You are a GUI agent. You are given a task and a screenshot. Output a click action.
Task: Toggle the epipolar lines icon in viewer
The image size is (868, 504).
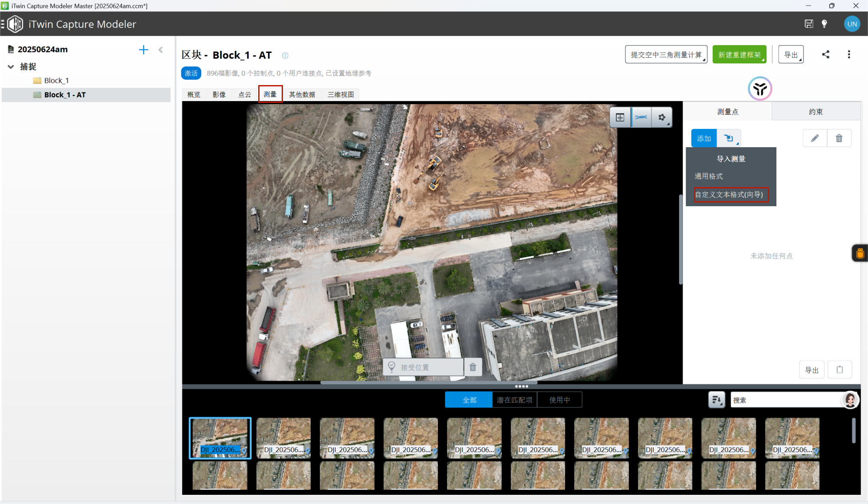tap(641, 117)
